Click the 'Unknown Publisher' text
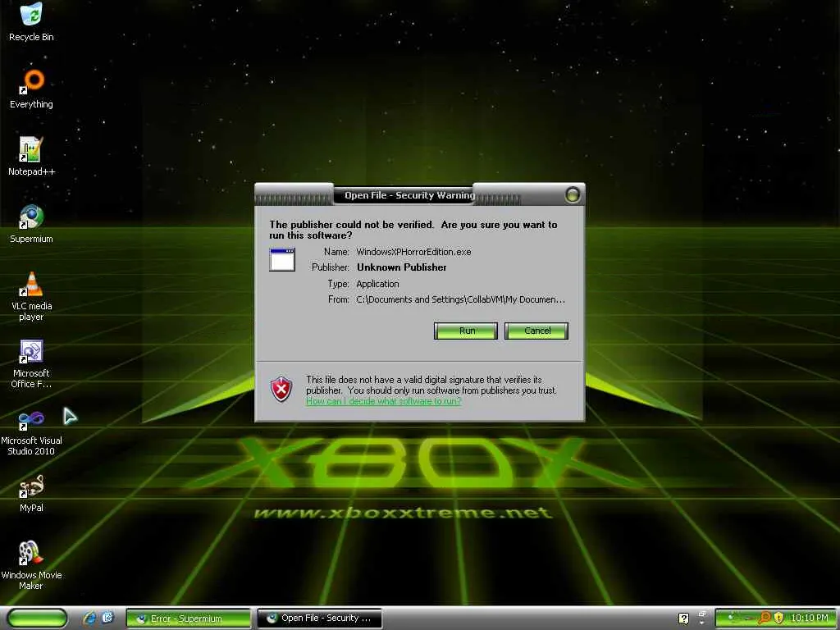 [401, 267]
